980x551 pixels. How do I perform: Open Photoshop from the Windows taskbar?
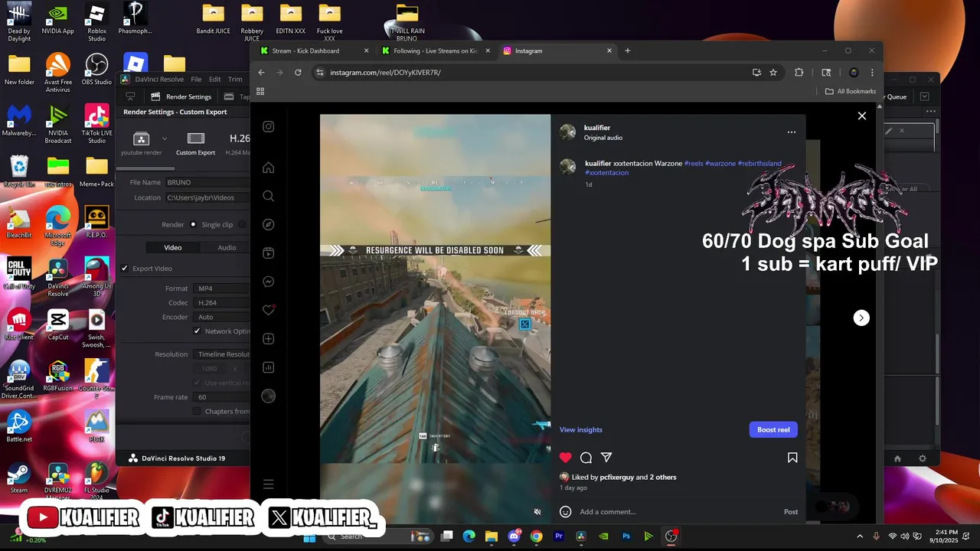626,536
